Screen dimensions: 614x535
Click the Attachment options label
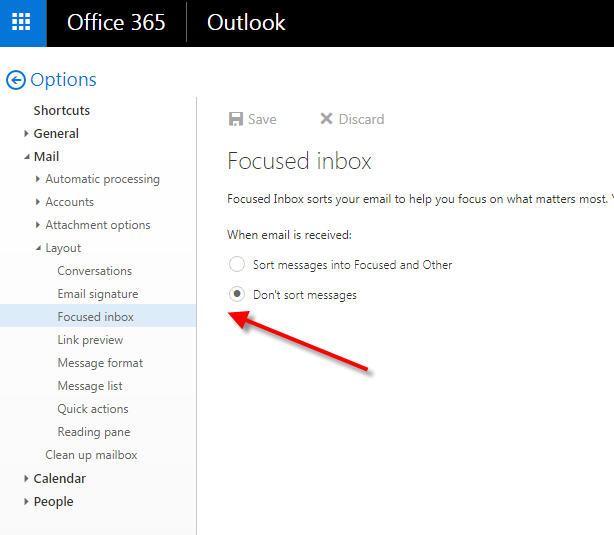pos(98,225)
